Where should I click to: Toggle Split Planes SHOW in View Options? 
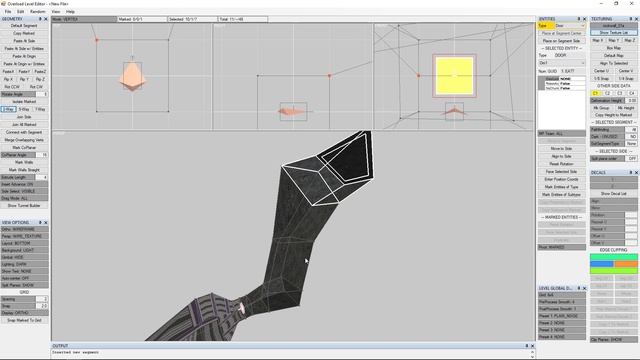point(24,285)
